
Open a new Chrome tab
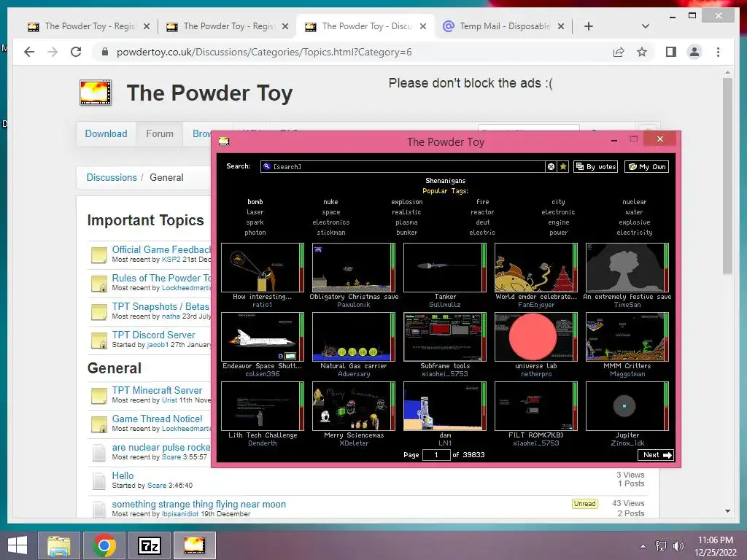pyautogui.click(x=589, y=26)
